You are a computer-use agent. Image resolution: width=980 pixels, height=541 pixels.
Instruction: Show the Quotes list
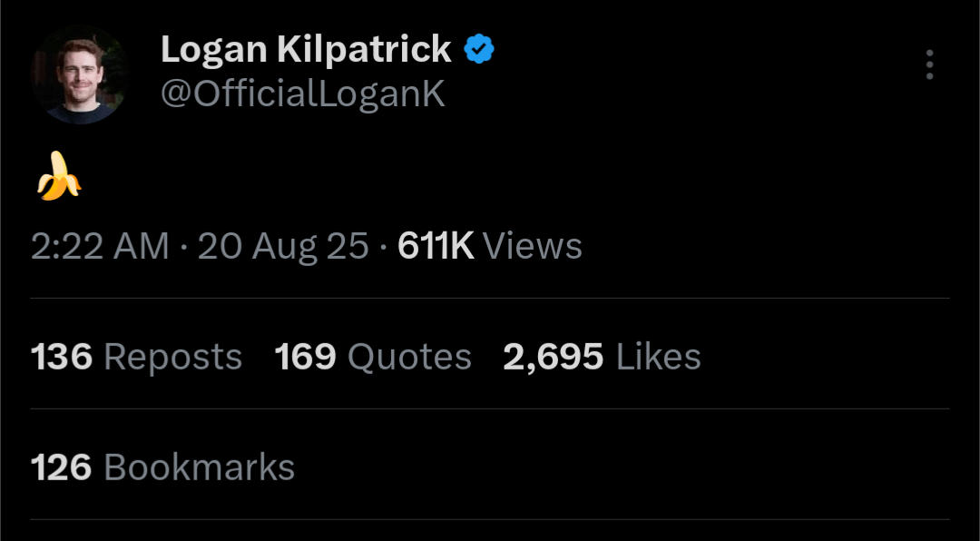pyautogui.click(x=410, y=358)
